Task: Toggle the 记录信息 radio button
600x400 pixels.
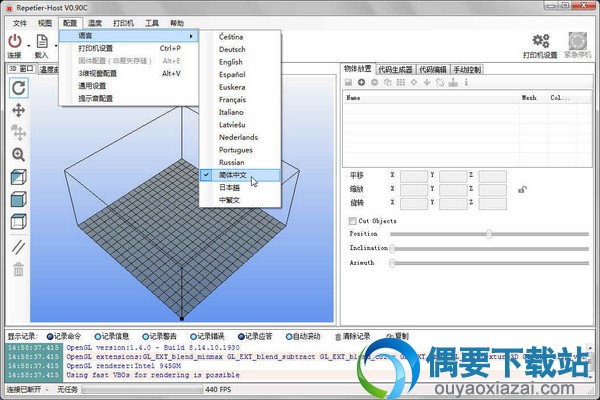Action: click(x=98, y=337)
